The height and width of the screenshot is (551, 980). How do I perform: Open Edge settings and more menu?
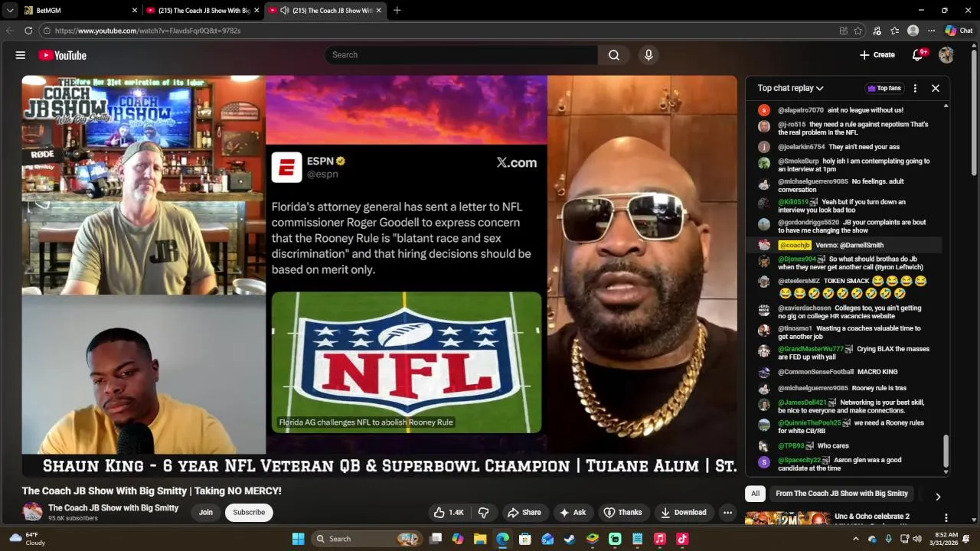[931, 31]
